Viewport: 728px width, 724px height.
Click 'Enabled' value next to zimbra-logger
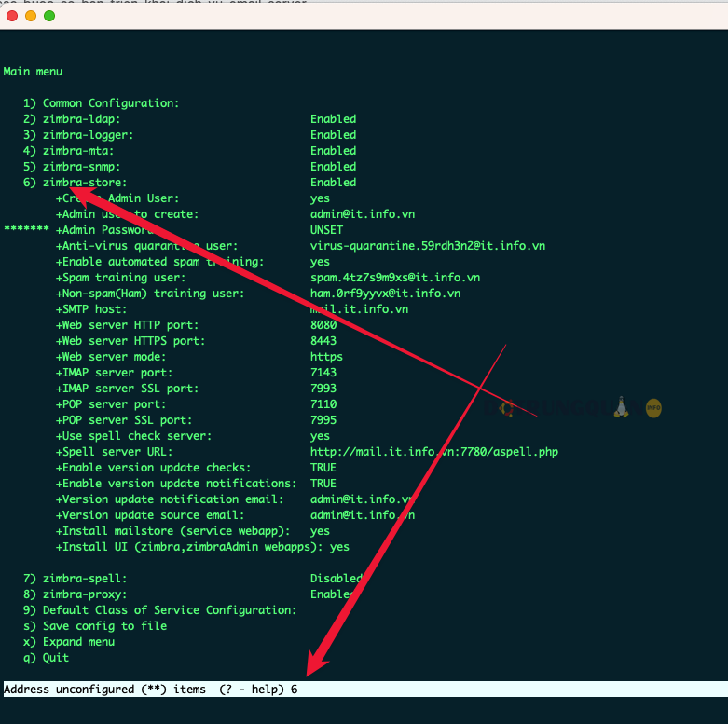334,134
